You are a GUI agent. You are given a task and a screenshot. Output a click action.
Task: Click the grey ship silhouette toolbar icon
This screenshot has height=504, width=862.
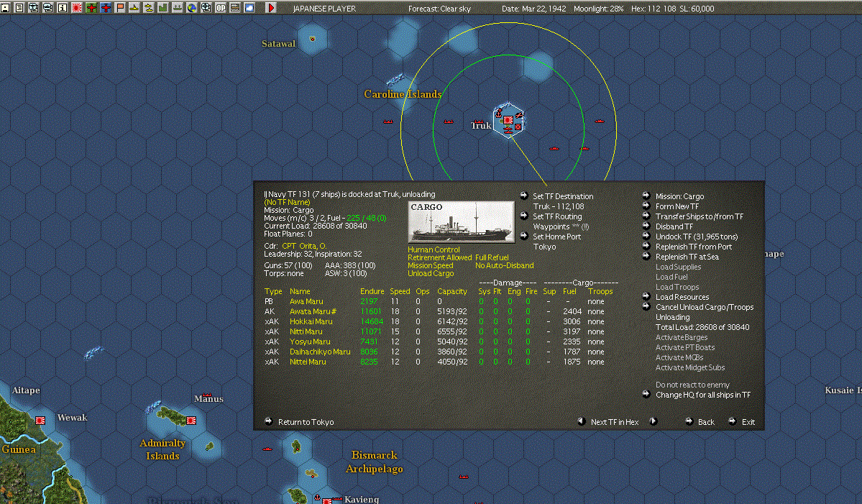177,8
